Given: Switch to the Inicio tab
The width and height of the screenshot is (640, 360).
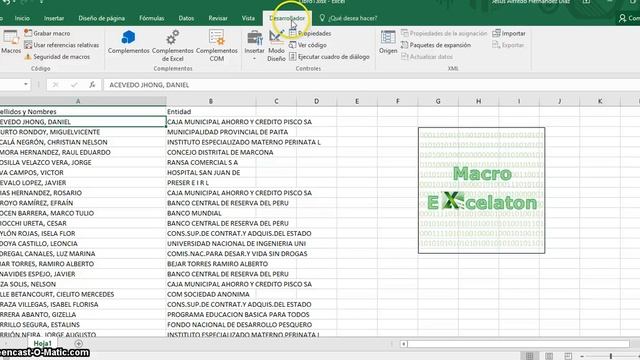Looking at the screenshot, I should [x=22, y=18].
